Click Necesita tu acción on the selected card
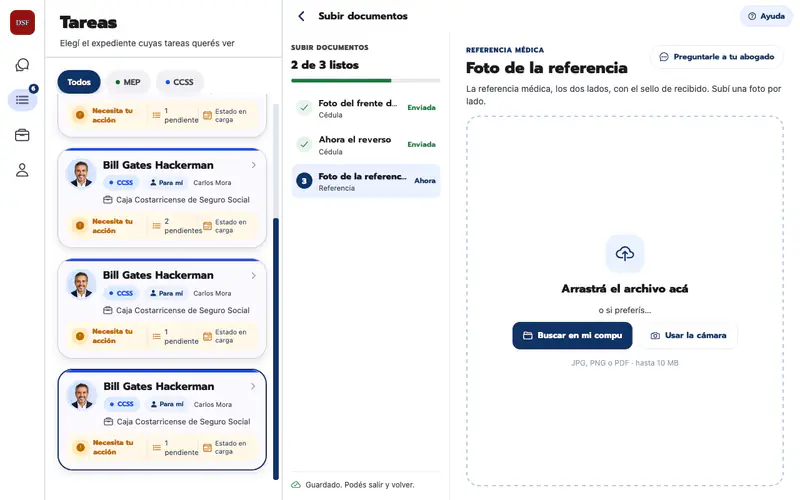800x500 pixels. (113, 447)
